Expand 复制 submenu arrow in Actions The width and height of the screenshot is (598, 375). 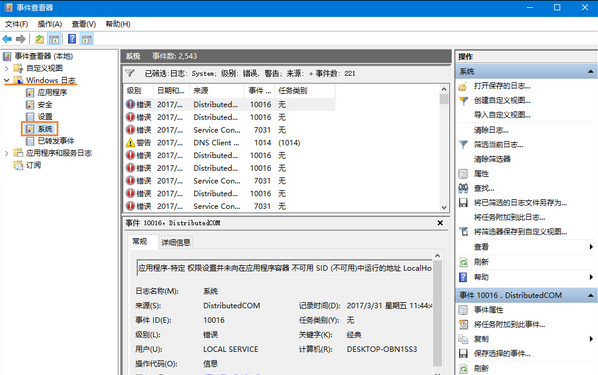(591, 339)
